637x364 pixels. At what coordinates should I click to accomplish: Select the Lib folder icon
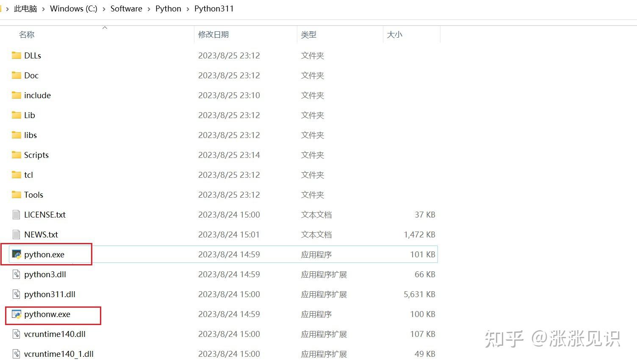coord(17,115)
